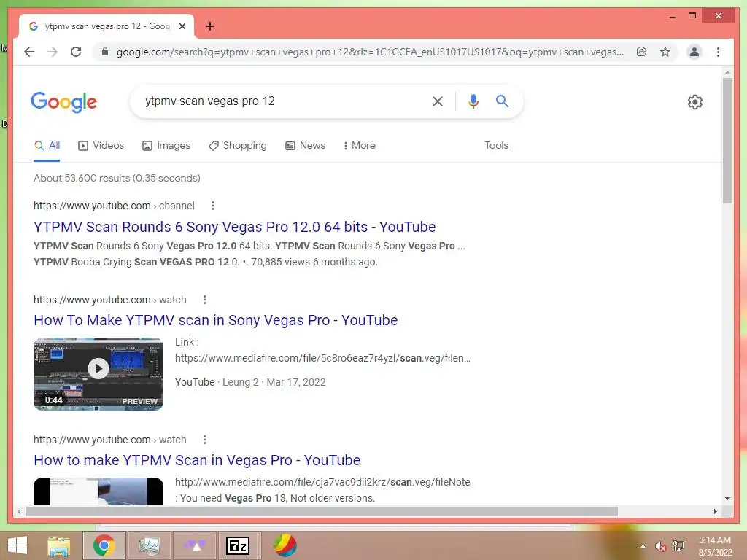
Task: Open options for How To Make result
Action: pos(205,300)
